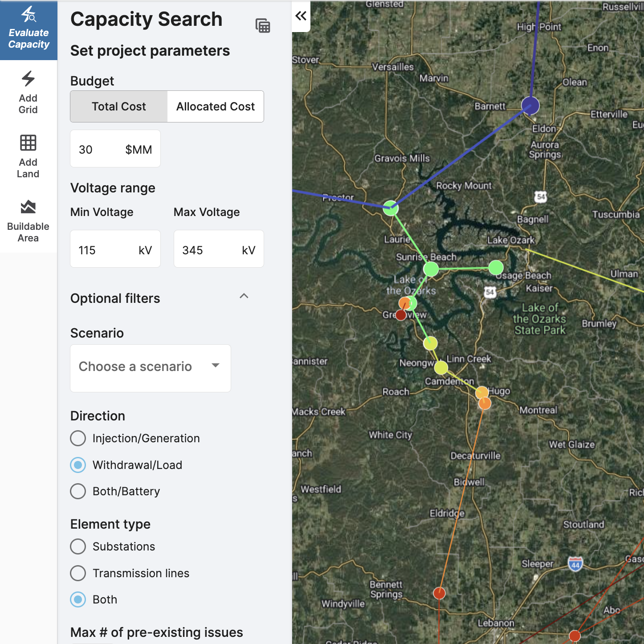Edit the Max Voltage field 345 kV
This screenshot has height=644, width=644.
pos(219,249)
